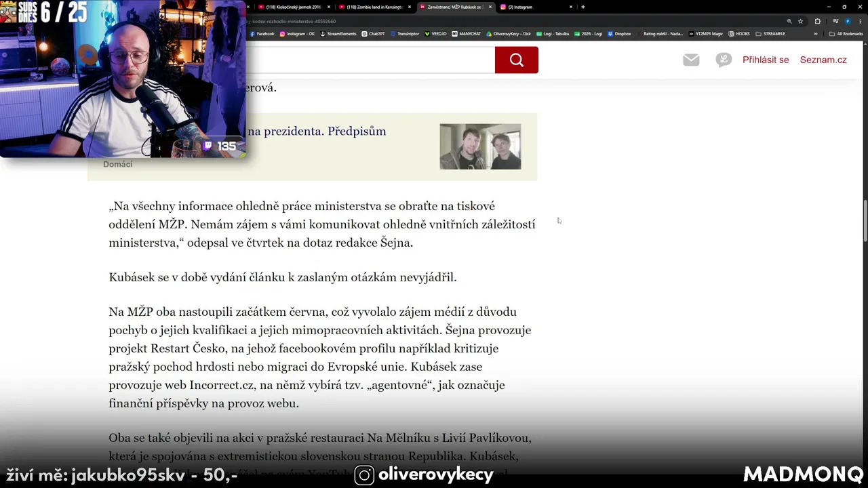Close the Zombie land in Kensington tab
868x488 pixels.
tap(410, 7)
